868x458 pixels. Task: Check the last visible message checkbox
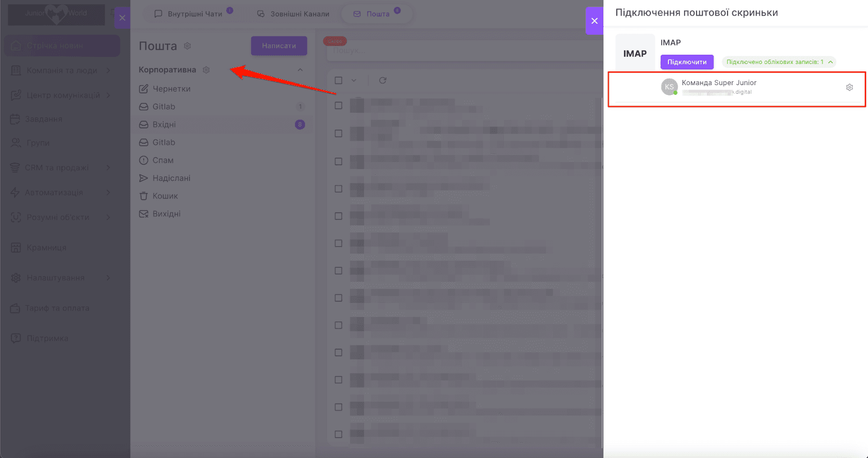coord(339,434)
